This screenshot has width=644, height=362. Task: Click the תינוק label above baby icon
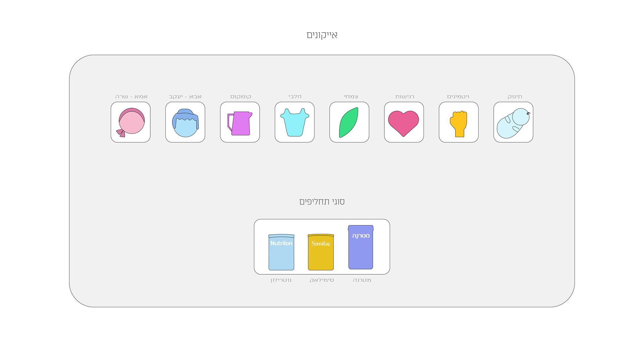point(515,97)
